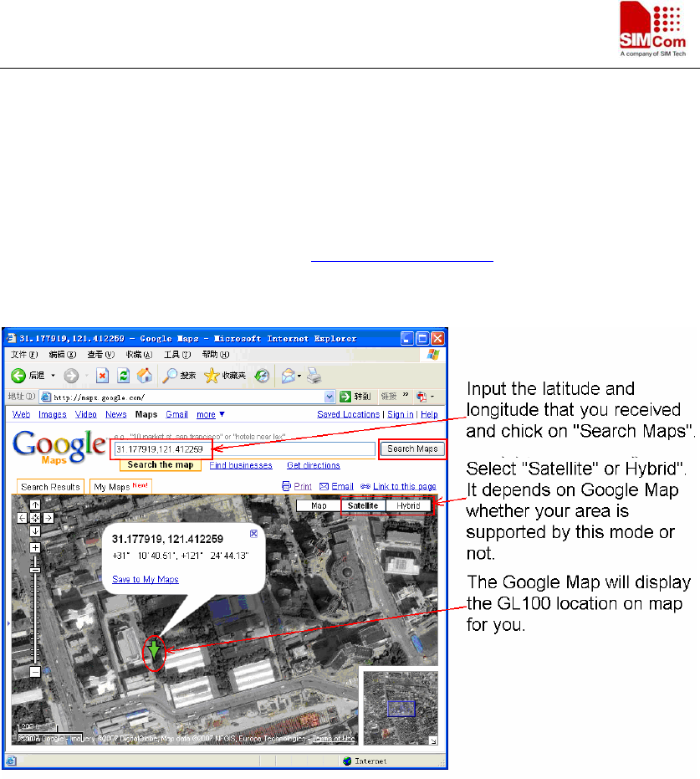Click the Terms of Use link on map
Image resolution: width=700 pixels, height=779 pixels.
coord(334,739)
